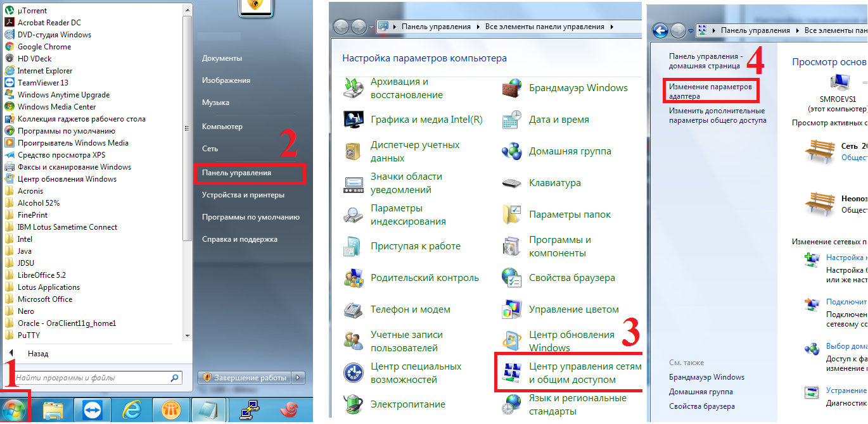Open the Электропитание power options icon
Viewport: 868px width, 424px height.
(353, 404)
